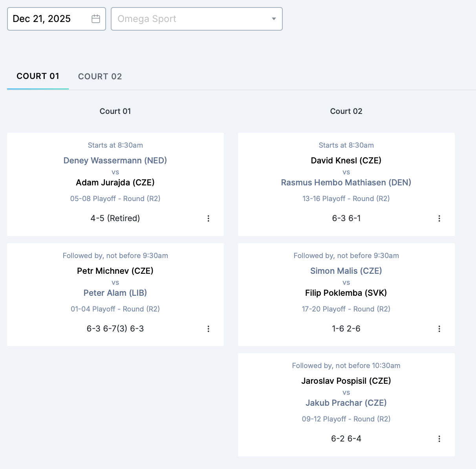Select David Knesl (CZE) player name
Viewport: 476px width, 469px height.
point(346,160)
